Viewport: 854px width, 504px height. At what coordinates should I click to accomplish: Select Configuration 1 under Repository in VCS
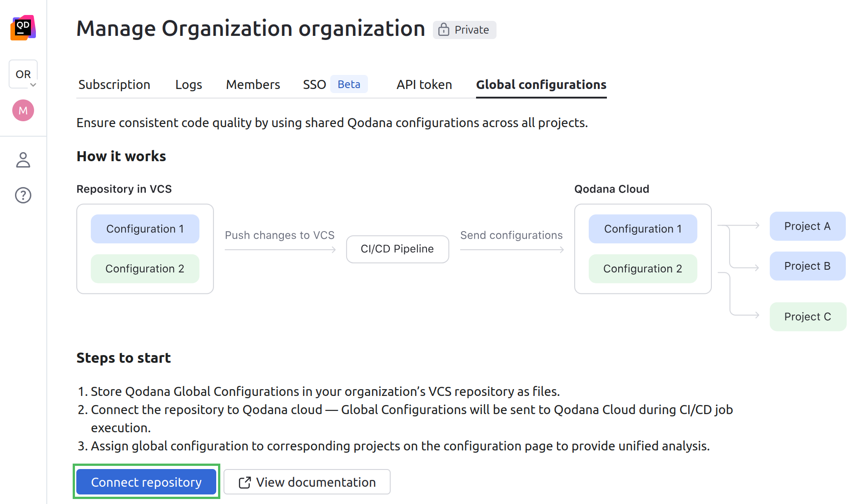(x=144, y=229)
